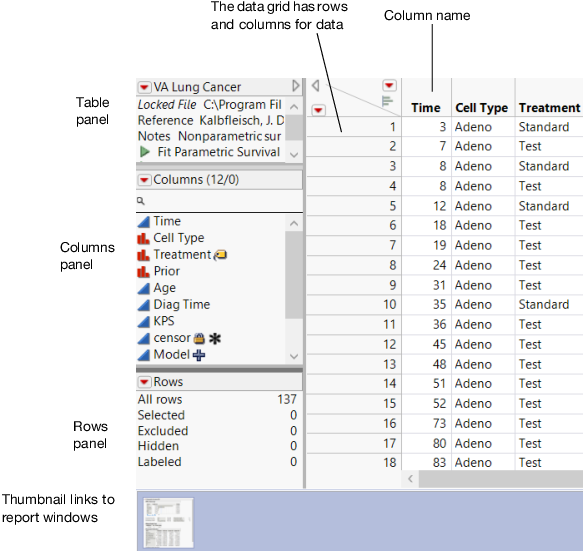The image size is (585, 553).
Task: Select the Treatment column header
Action: (x=550, y=108)
